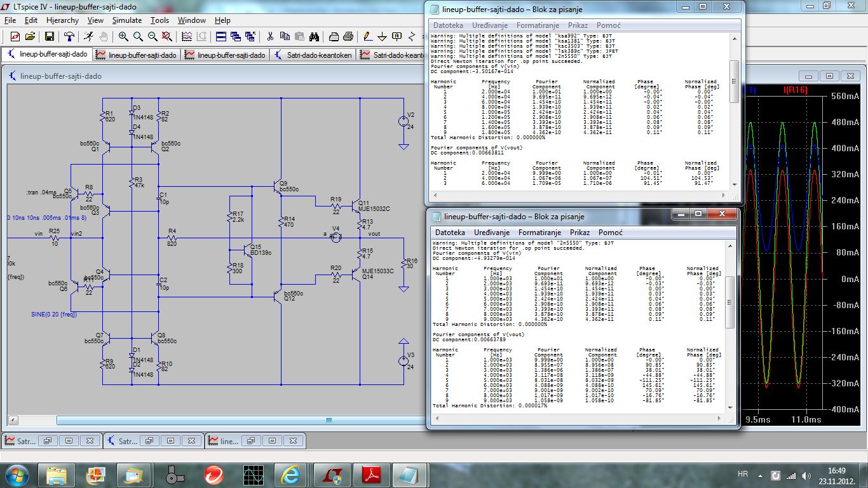Click the Notepad taskbar icon
868x488 pixels.
click(409, 475)
